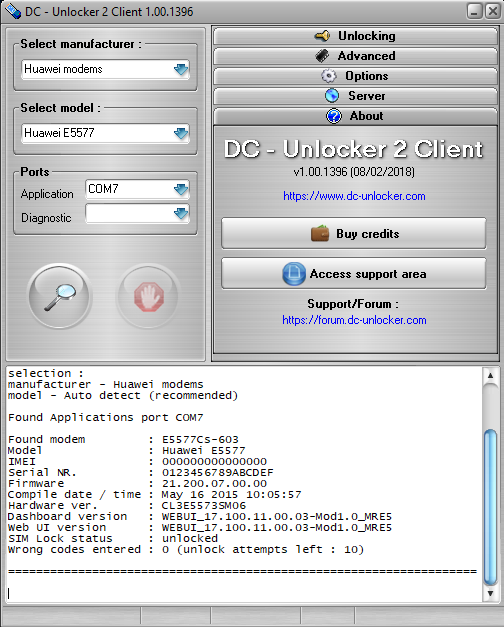The image size is (504, 627).
Task: Open the Advanced section
Action: tap(355, 56)
